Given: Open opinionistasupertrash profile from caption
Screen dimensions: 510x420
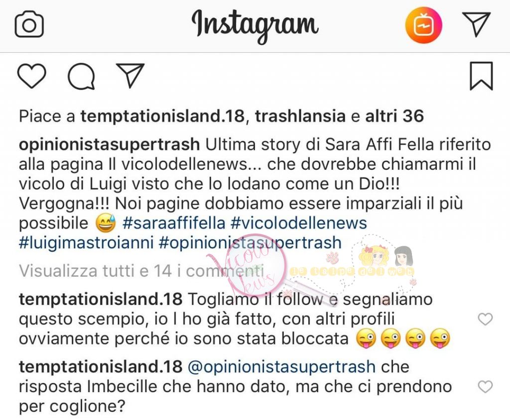Looking at the screenshot, I should pyautogui.click(x=109, y=145).
